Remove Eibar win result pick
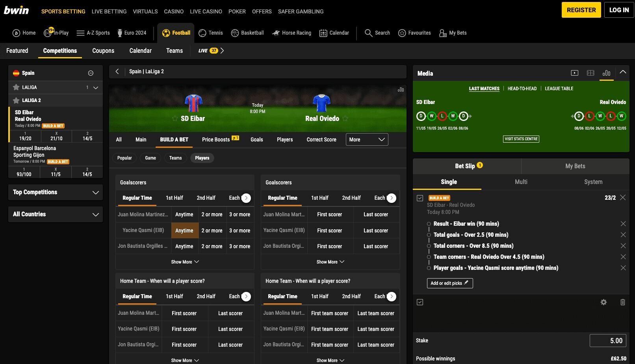The width and height of the screenshot is (635, 364). 623,224
